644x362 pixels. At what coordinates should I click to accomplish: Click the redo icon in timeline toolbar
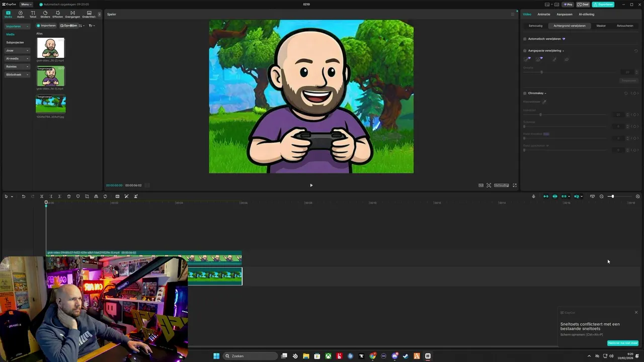[x=33, y=196]
